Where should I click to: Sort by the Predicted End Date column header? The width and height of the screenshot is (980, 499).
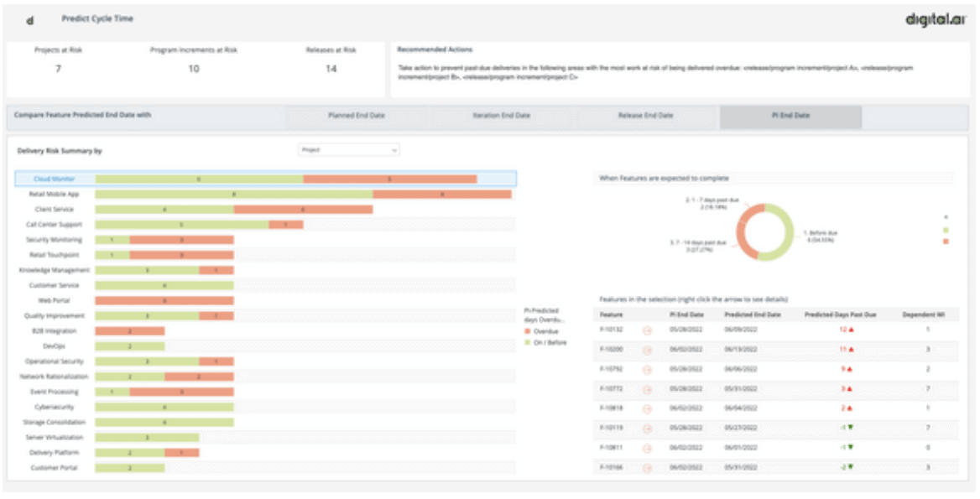click(x=752, y=314)
